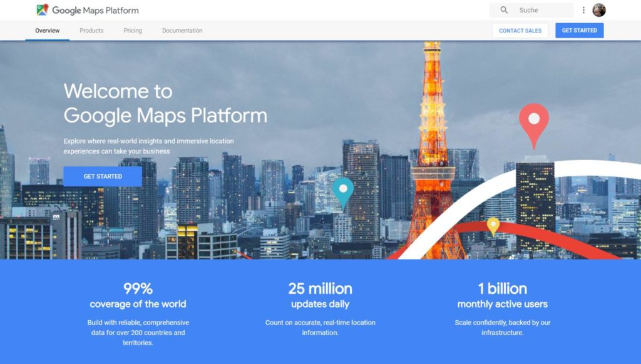Select the Overview tab
This screenshot has width=641, height=364.
(x=46, y=30)
